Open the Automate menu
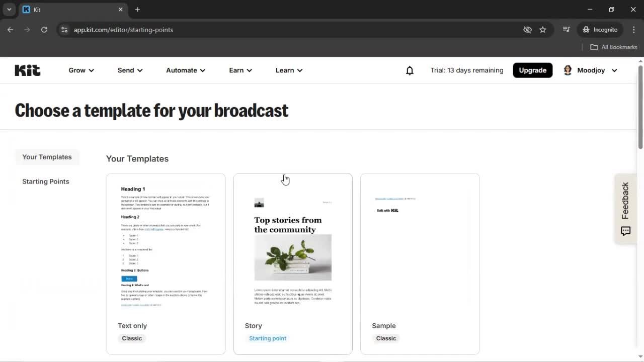Image resolution: width=644 pixels, height=362 pixels. point(185,70)
